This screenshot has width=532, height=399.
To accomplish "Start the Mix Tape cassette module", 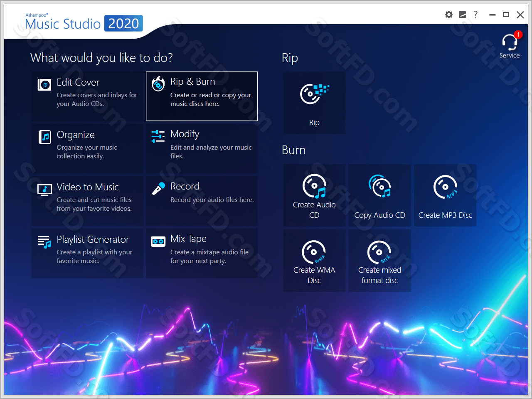I will click(202, 253).
